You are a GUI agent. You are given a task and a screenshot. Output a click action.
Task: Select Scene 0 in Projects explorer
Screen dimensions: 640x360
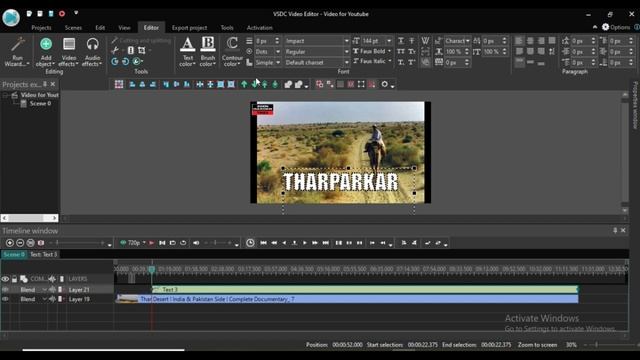click(x=40, y=104)
